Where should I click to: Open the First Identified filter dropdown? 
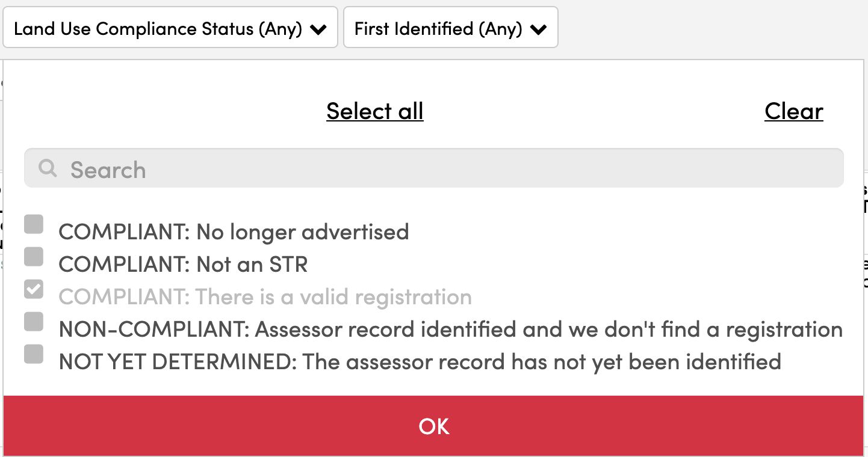pos(450,28)
